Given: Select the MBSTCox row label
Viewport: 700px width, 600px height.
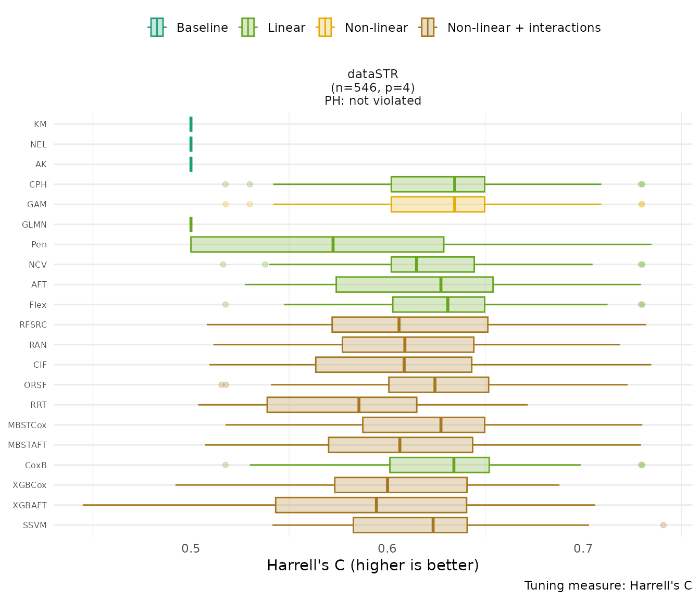Looking at the screenshot, I should (x=27, y=425).
